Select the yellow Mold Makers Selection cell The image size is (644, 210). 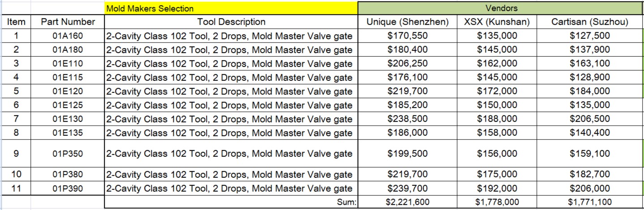[231, 8]
